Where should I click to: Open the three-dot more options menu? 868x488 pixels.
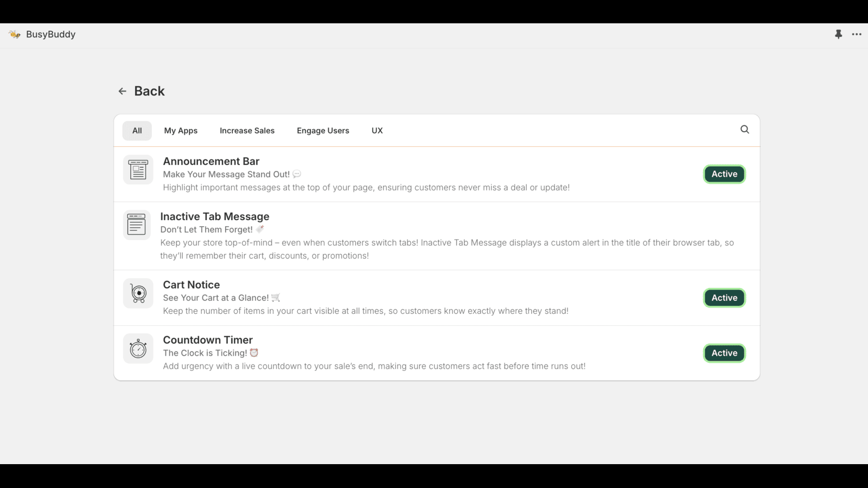[x=856, y=34]
